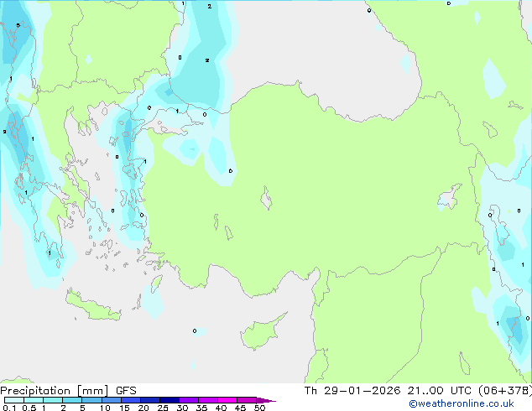Image resolution: width=532 pixels, height=411 pixels.
Task: Select the 5–10 mm legend swatch
Action: pos(91,400)
